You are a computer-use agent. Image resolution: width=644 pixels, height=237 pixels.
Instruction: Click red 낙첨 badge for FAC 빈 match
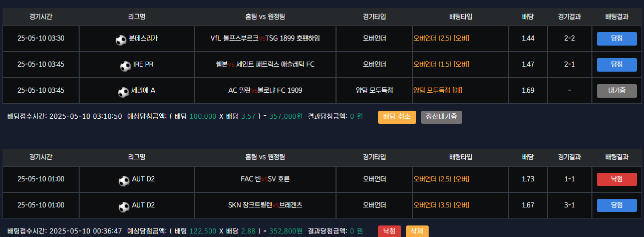point(616,179)
